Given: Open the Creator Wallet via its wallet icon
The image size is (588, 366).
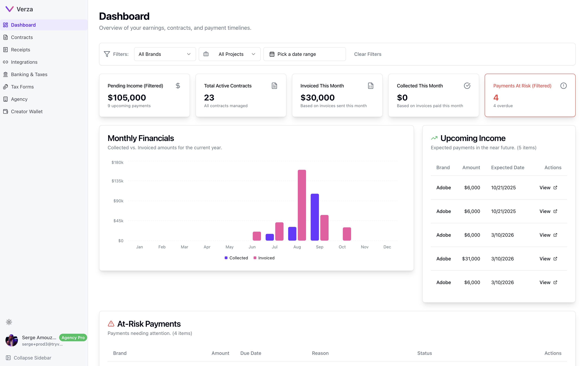Looking at the screenshot, I should pos(6,111).
